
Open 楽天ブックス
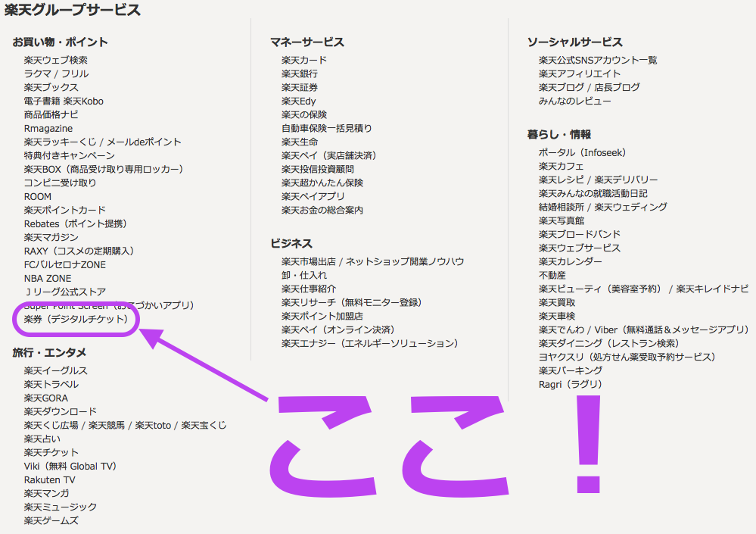[51, 87]
